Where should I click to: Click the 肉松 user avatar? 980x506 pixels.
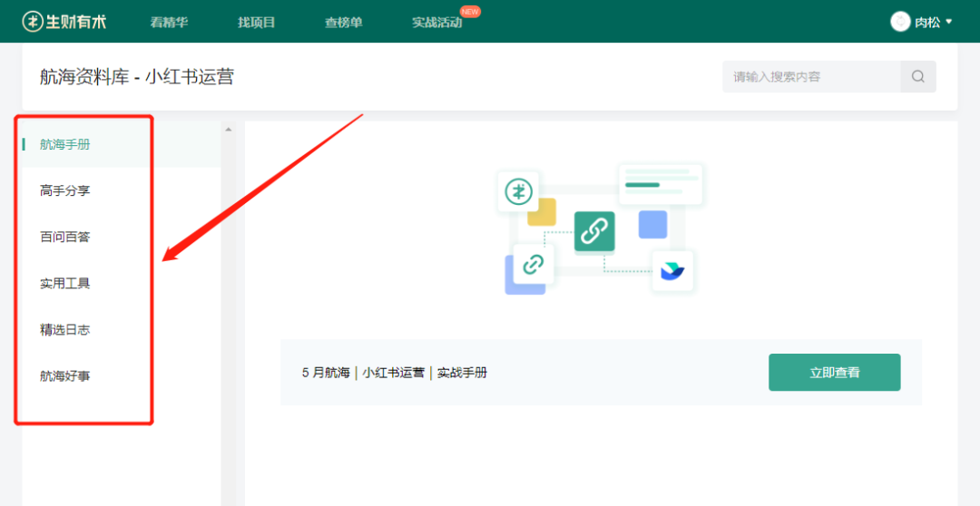click(x=900, y=22)
